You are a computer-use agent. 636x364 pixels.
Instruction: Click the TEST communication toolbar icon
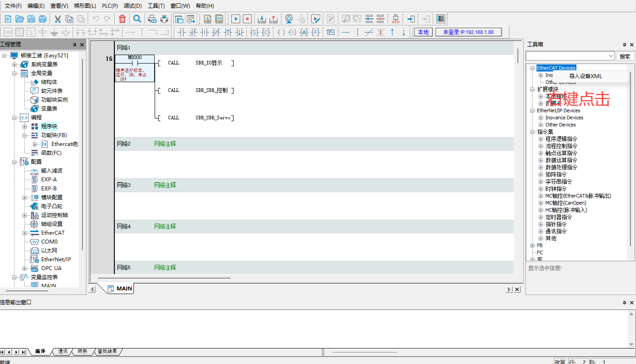[x=396, y=19]
